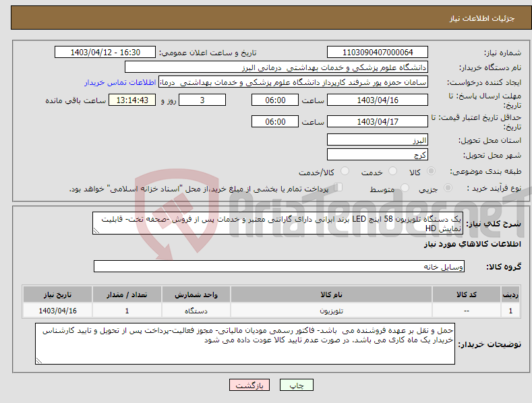Viewport: 532px width, 403px height.
Task: Click the بازگشت (back) button
Action: [x=249, y=385]
